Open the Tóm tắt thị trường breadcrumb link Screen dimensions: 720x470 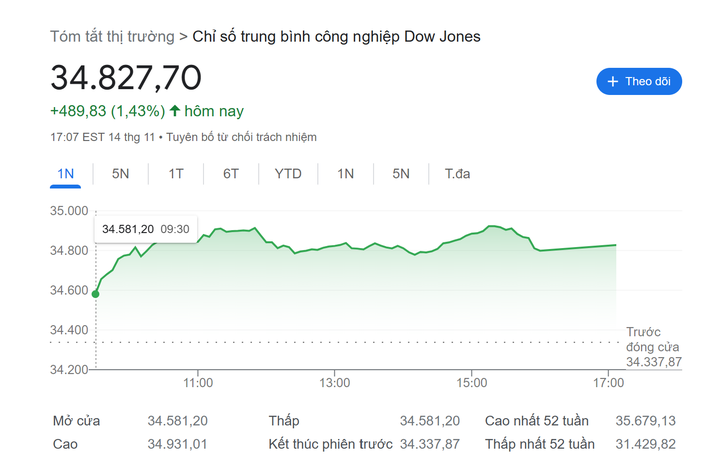coord(112,37)
